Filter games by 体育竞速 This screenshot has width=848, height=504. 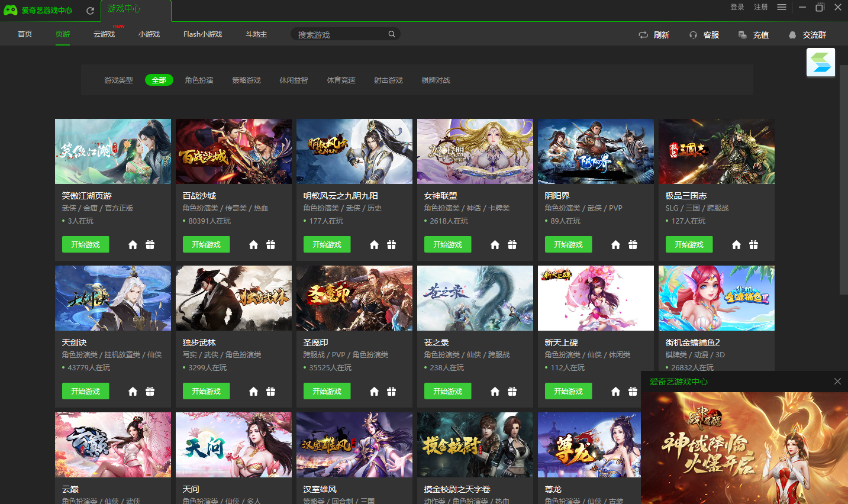pyautogui.click(x=341, y=80)
